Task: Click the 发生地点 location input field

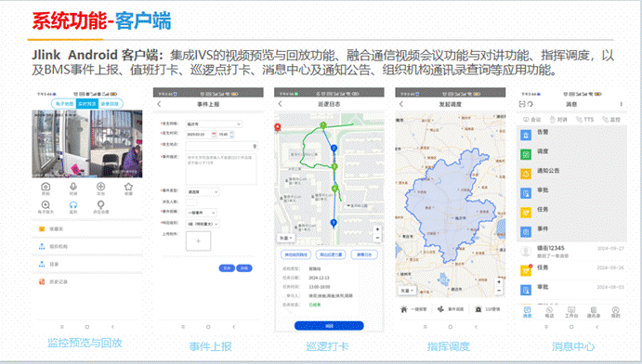Action: (221, 146)
